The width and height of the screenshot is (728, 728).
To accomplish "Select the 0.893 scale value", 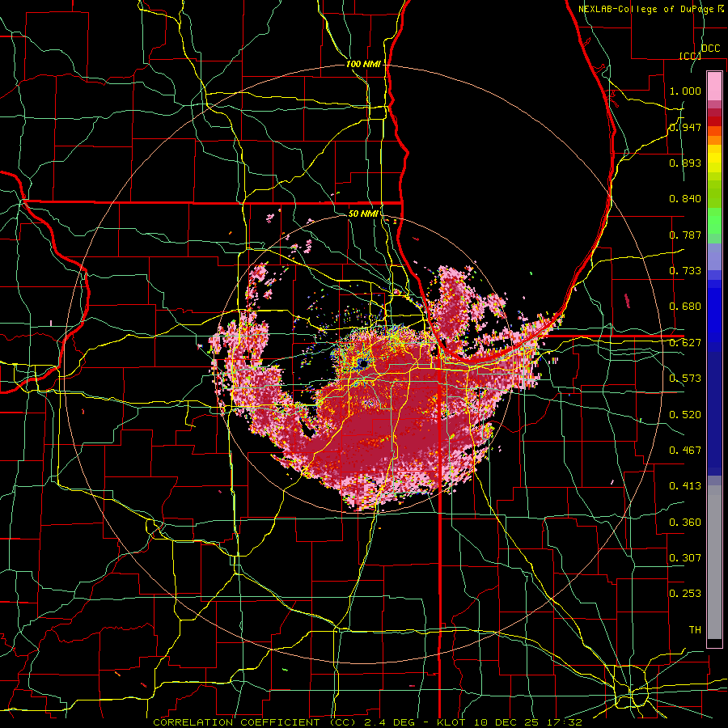I will click(685, 163).
